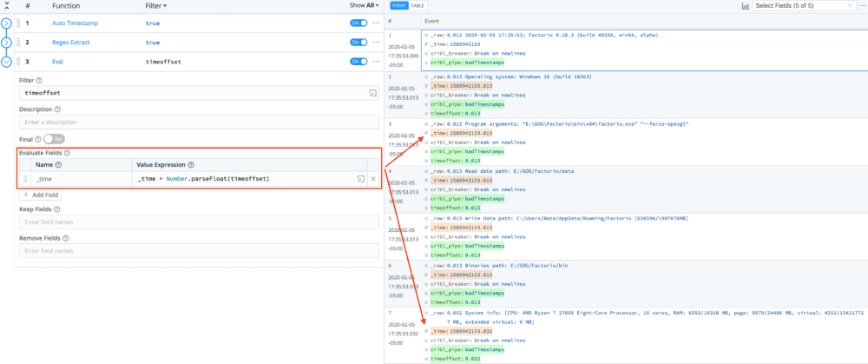This screenshot has height=364, width=868.
Task: Show help for the Description field
Action: tap(57, 109)
